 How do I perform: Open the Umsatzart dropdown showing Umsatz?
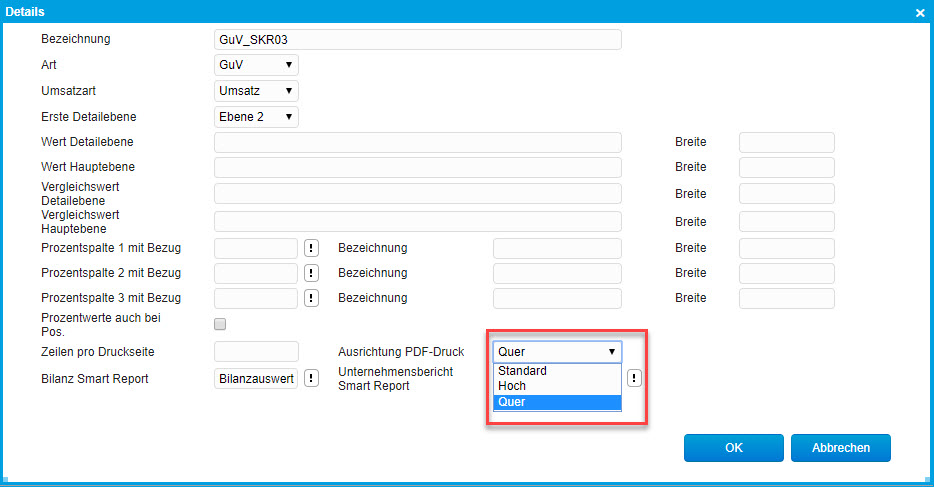click(256, 91)
